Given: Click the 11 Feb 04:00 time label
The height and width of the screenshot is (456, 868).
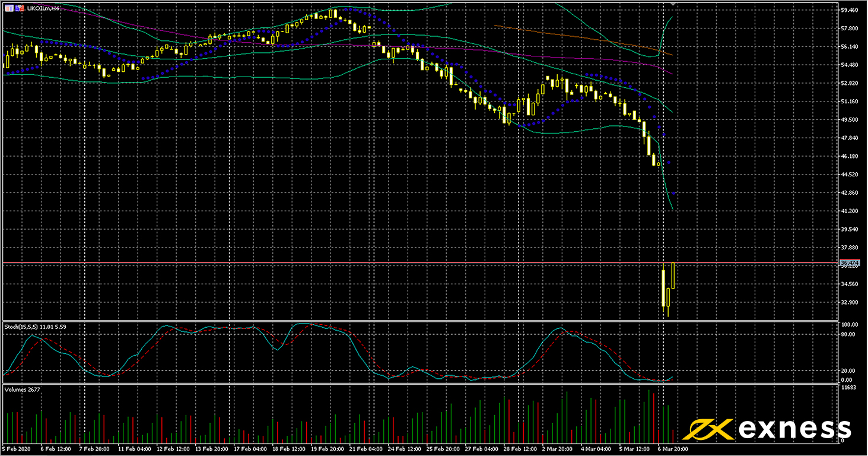Looking at the screenshot, I should pyautogui.click(x=134, y=449).
